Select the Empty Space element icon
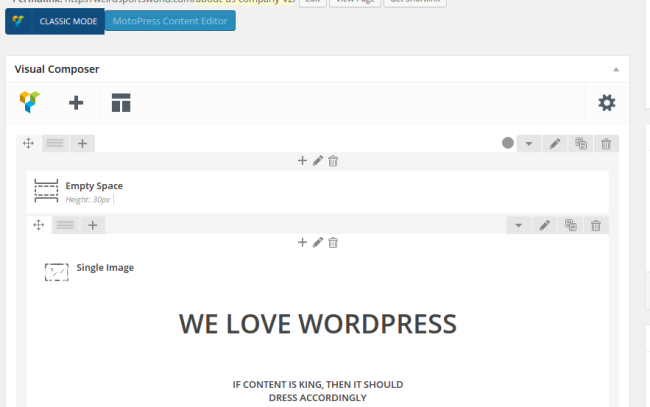650x407 pixels. 46,191
